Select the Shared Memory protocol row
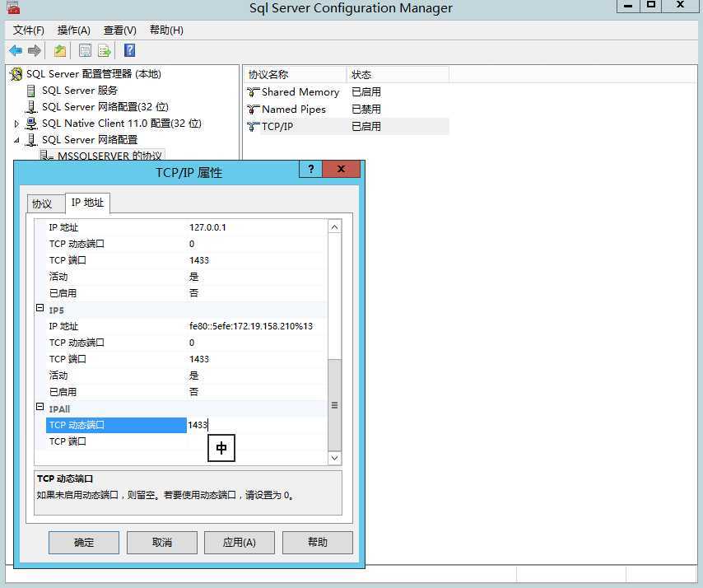 347,92
